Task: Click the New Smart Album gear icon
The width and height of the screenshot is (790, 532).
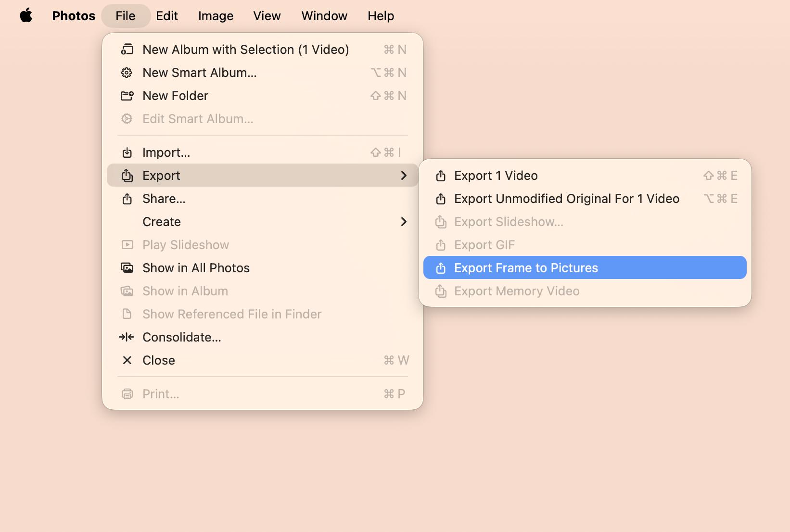Action: [x=127, y=73]
